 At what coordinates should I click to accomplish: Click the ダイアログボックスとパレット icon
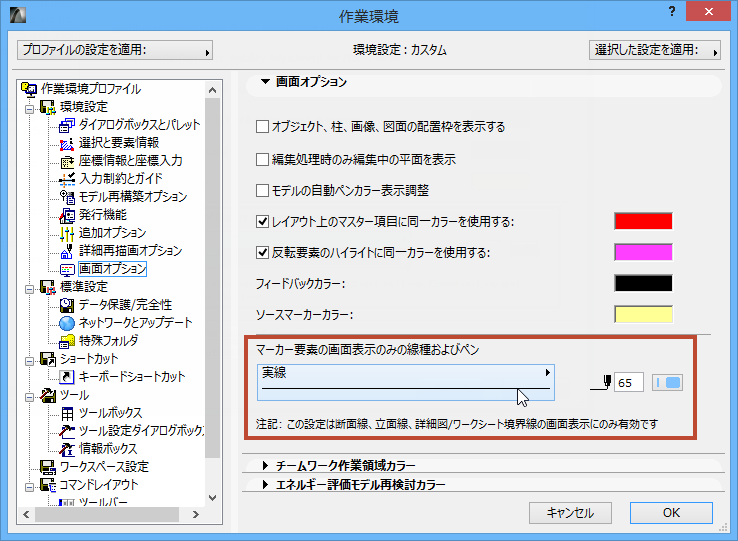tap(67, 125)
